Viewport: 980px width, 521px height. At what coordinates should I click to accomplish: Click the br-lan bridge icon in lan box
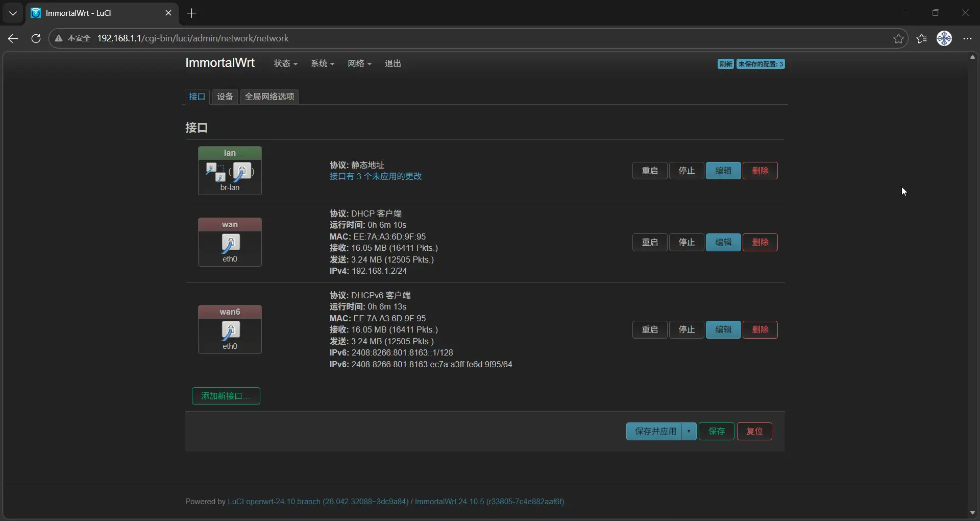215,172
